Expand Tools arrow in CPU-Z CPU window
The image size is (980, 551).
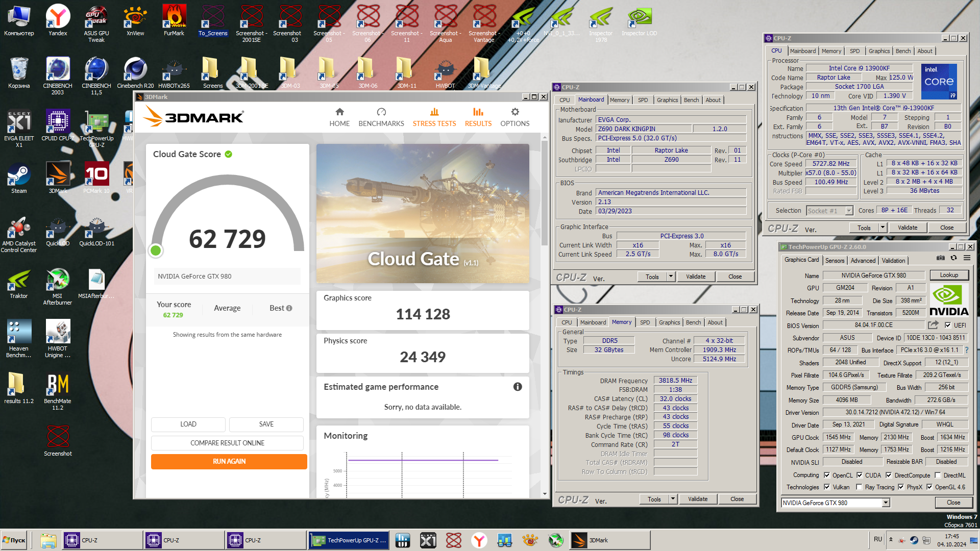pyautogui.click(x=883, y=228)
